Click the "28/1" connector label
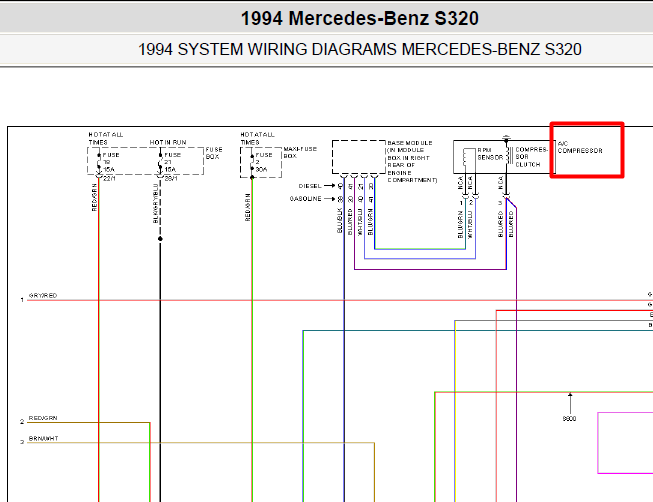The width and height of the screenshot is (653, 502). pyautogui.click(x=171, y=179)
